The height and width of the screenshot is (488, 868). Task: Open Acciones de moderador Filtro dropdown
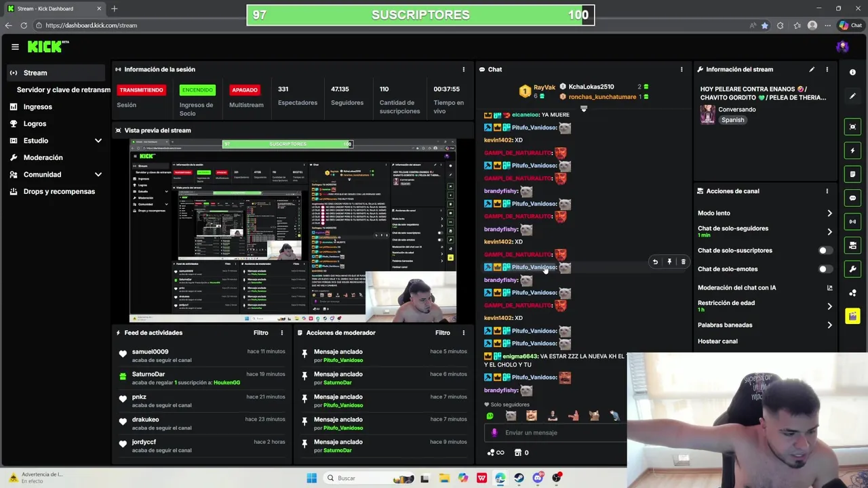[443, 333]
